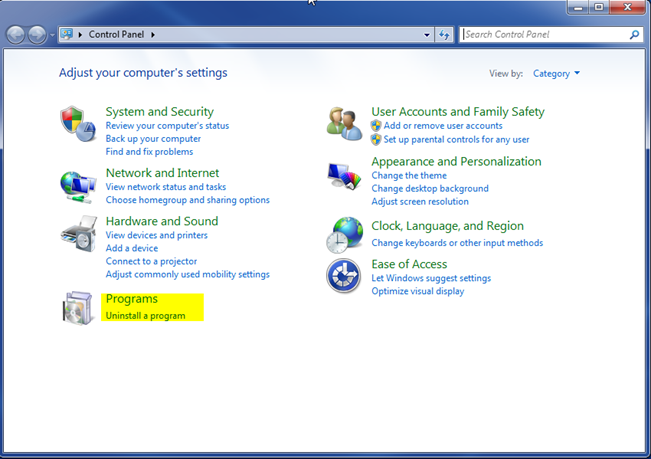This screenshot has width=651, height=459.
Task: Select Set up parental controls for any user
Action: 456,139
